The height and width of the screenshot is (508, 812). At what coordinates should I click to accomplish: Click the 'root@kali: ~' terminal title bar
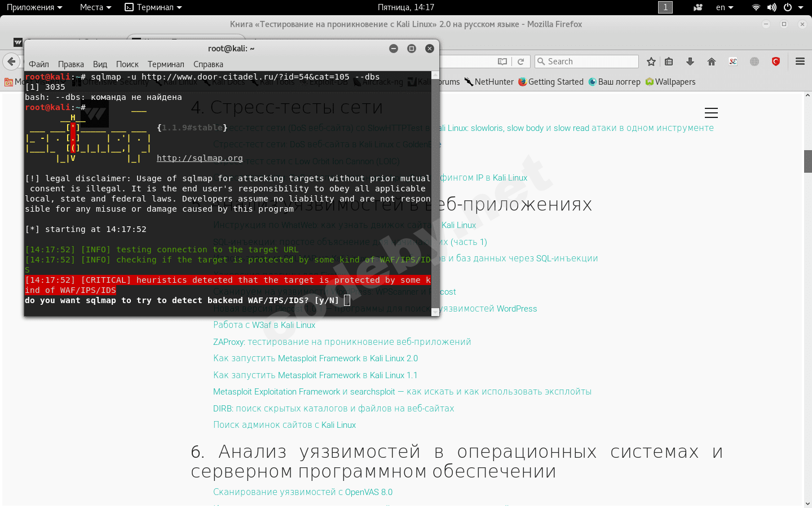(231, 49)
